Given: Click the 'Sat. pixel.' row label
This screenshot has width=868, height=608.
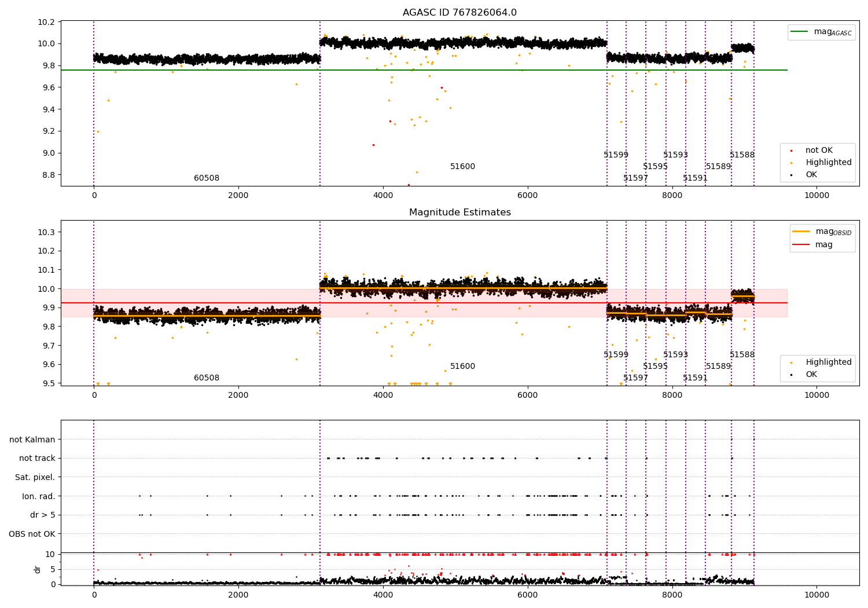Looking at the screenshot, I should [x=35, y=477].
